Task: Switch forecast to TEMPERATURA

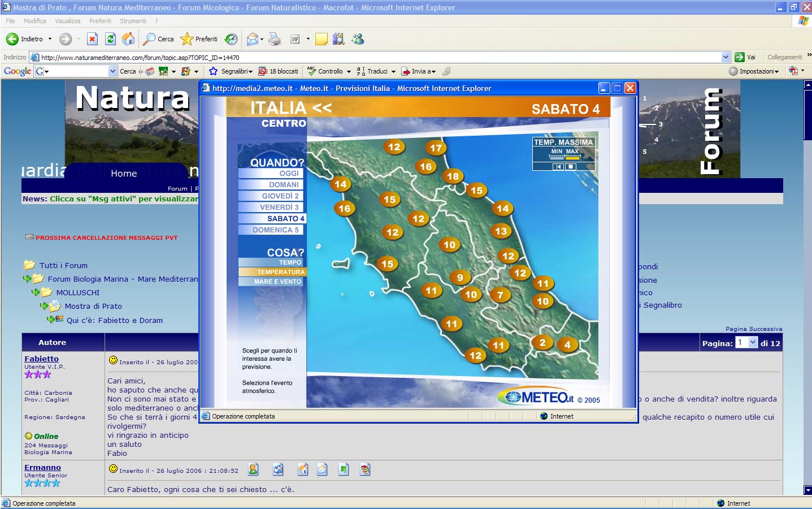Action: pyautogui.click(x=272, y=272)
